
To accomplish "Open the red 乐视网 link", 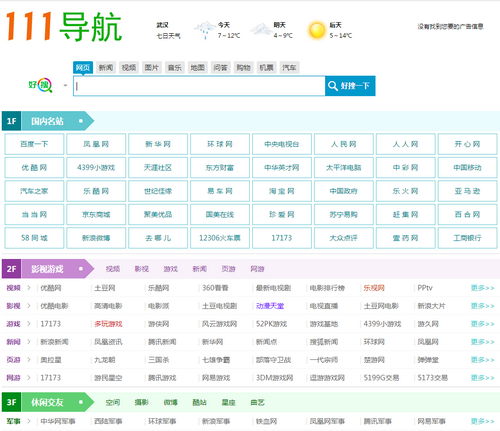I will 374,288.
